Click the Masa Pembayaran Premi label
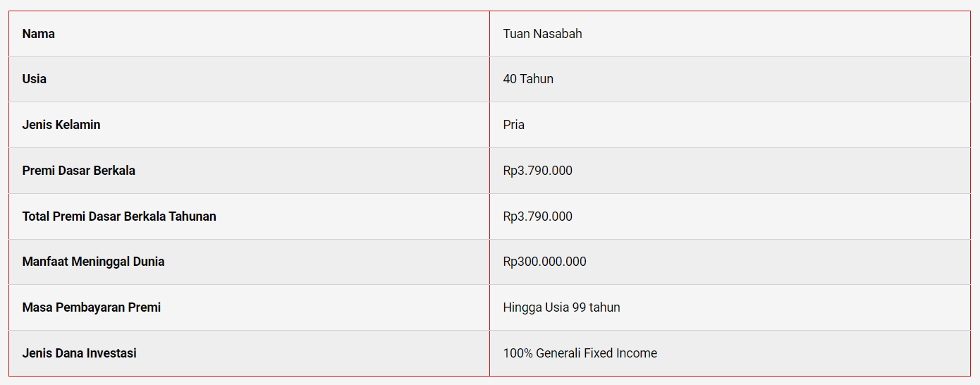 (92, 307)
